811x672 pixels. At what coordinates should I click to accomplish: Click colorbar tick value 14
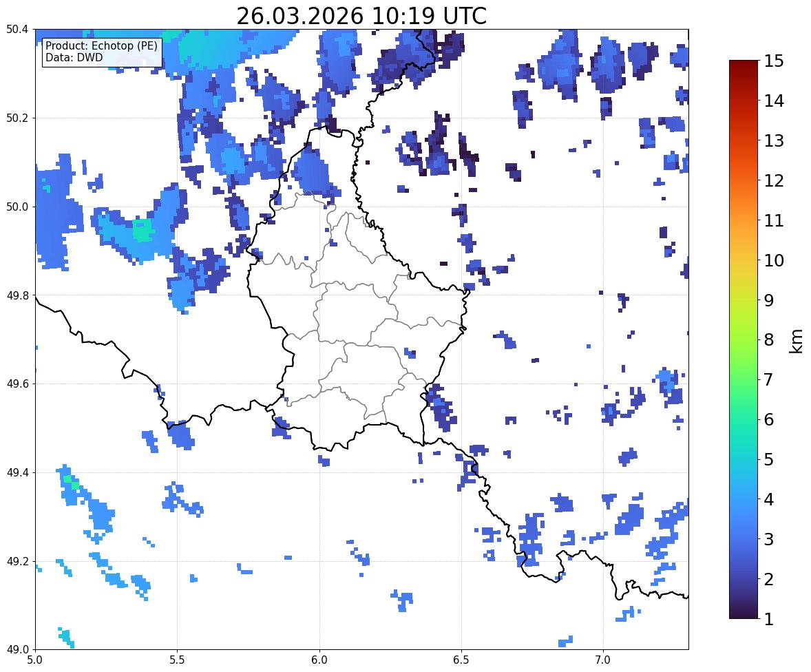pyautogui.click(x=774, y=101)
